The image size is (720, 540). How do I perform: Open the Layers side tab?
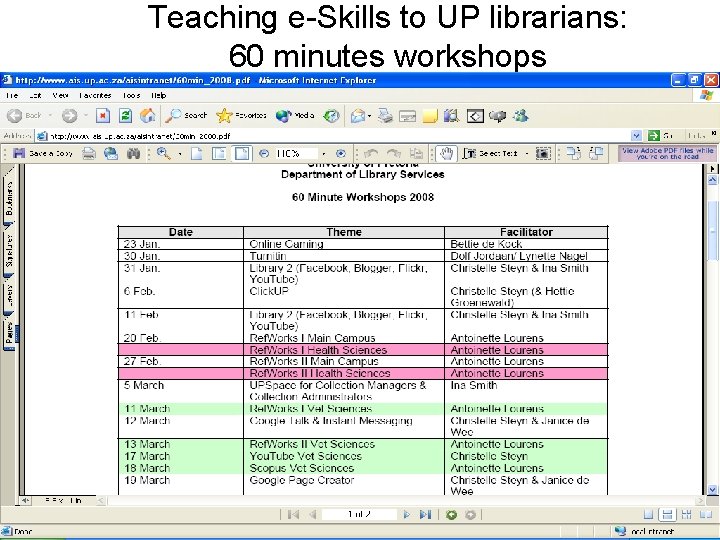click(9, 295)
